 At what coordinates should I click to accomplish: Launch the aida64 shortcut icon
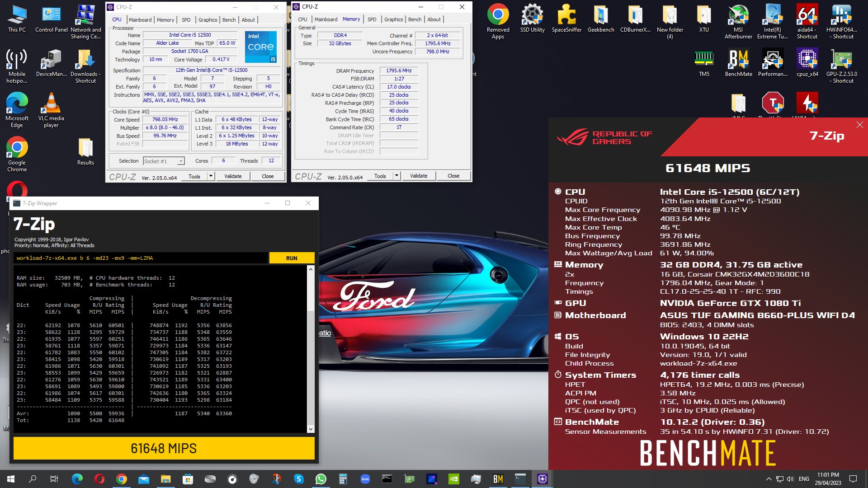(807, 22)
